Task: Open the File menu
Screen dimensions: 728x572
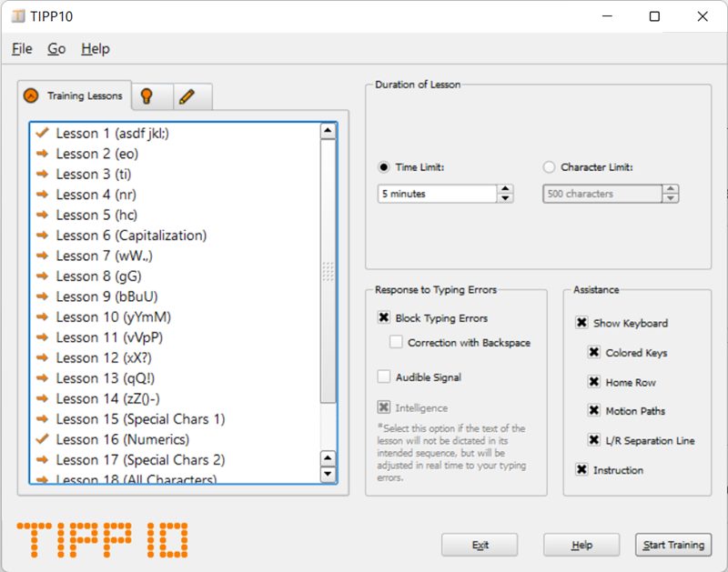Action: (x=21, y=48)
